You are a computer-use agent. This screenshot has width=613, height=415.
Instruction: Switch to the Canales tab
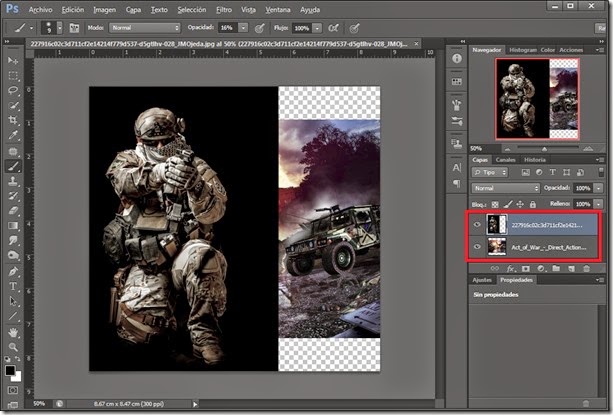click(x=505, y=159)
